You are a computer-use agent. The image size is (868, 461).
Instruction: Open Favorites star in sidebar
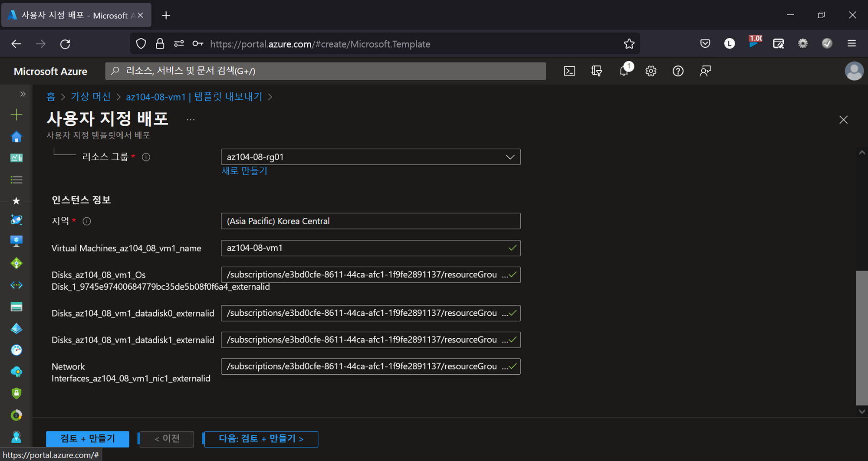coord(16,201)
